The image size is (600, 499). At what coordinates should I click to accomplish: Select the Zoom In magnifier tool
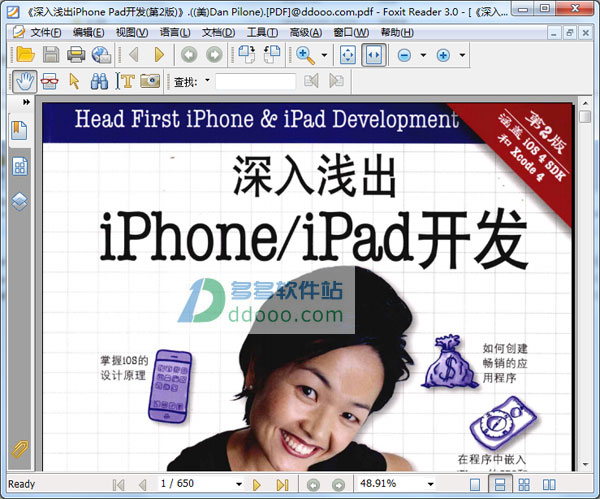tap(305, 55)
